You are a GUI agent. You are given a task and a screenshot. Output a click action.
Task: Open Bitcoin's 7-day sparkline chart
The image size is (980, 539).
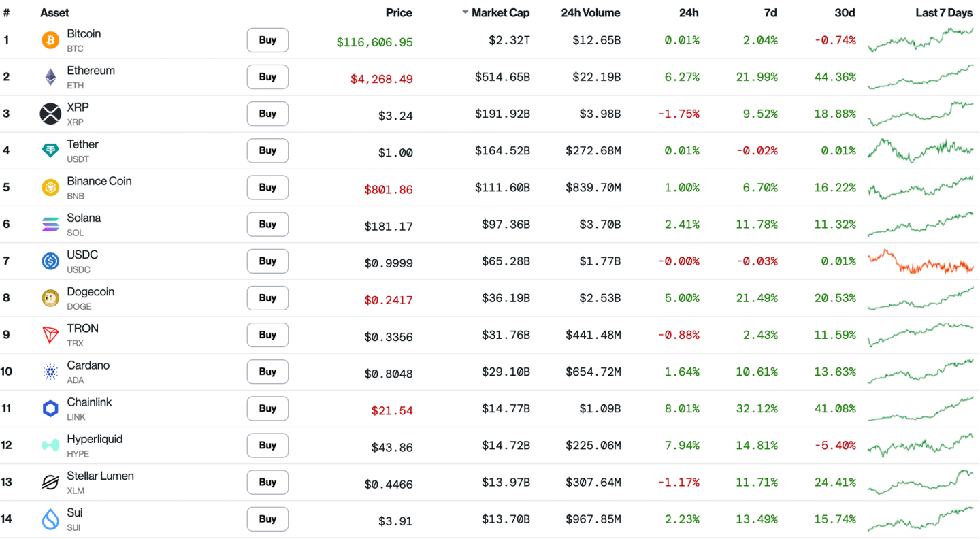click(x=920, y=40)
